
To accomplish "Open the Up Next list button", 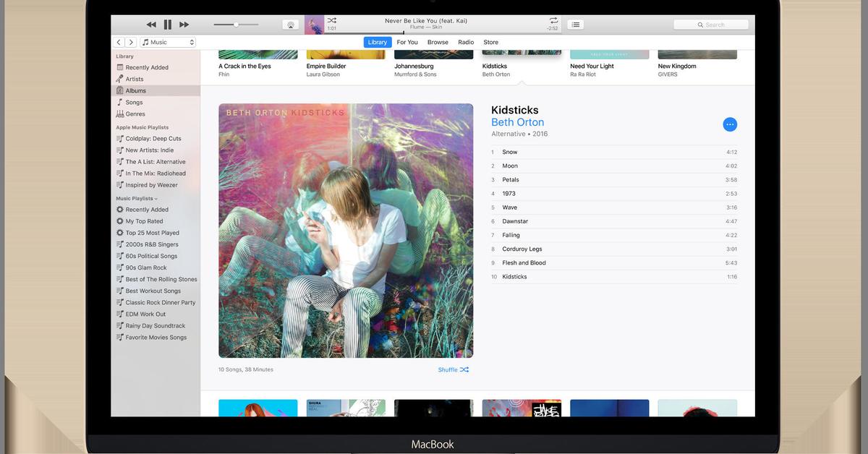I will click(x=575, y=25).
